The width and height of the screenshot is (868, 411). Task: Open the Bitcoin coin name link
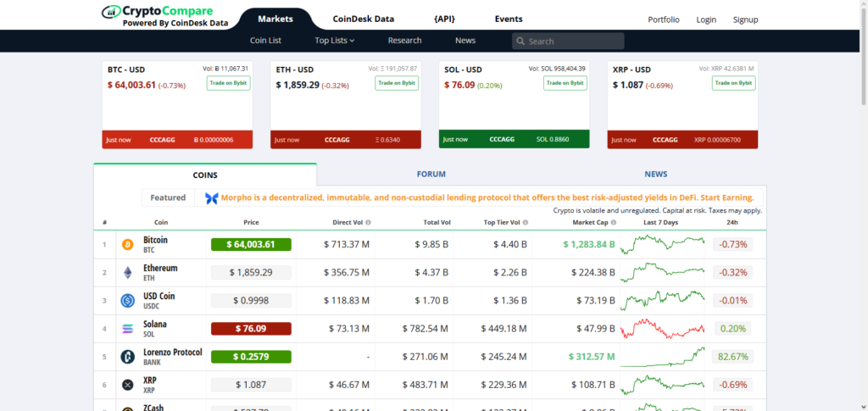(155, 240)
